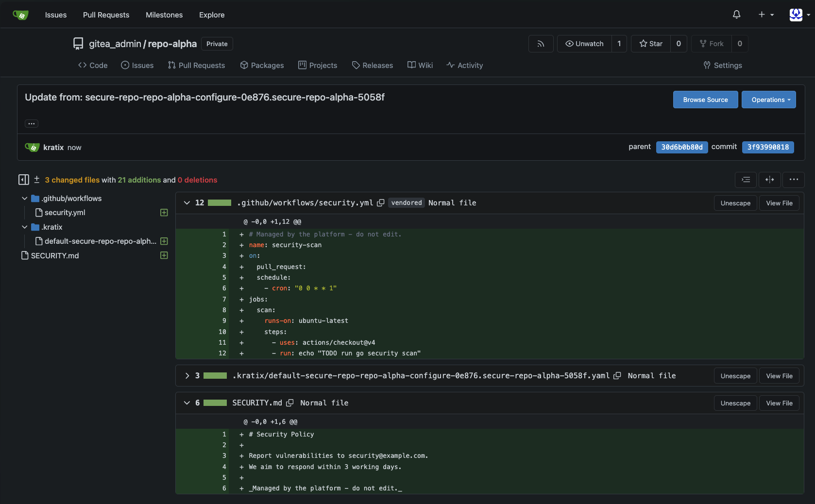Open the create new plus menu
Screen dimensions: 815x504
tap(766, 15)
